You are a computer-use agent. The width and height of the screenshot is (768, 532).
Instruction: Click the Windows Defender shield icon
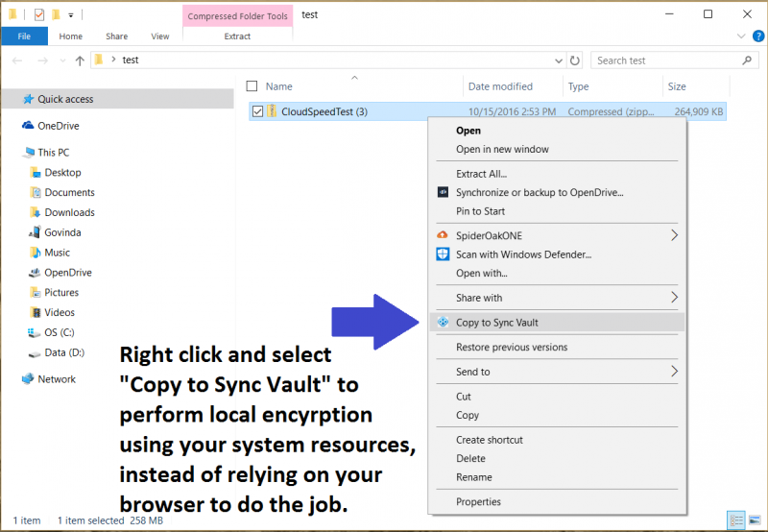(x=443, y=254)
